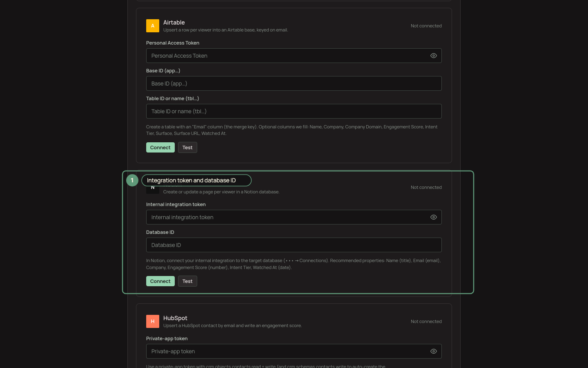The image size is (588, 368).
Task: Focus the HubSpot Private-app token field
Action: (x=294, y=351)
